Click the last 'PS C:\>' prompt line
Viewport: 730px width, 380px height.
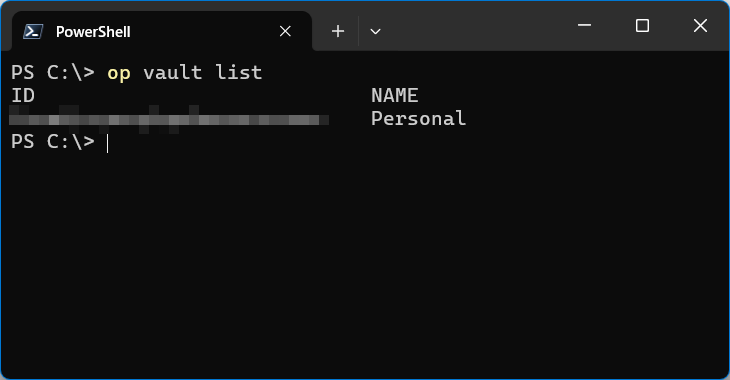pos(53,142)
